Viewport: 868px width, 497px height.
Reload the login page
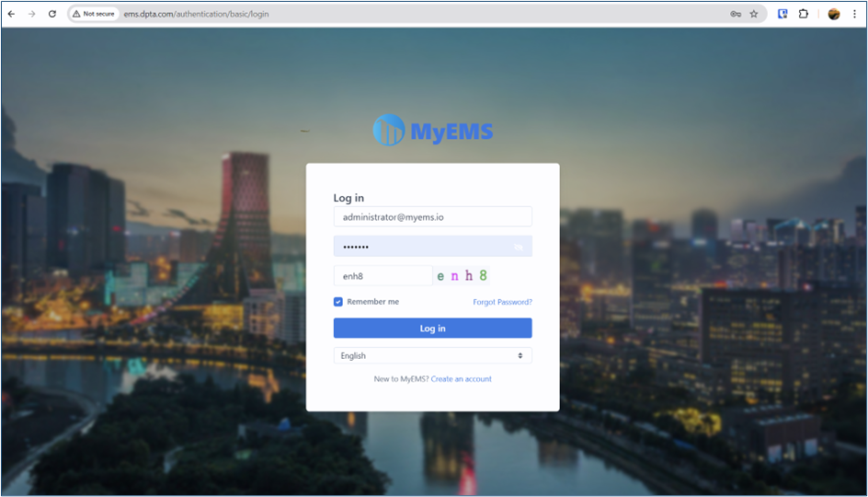pos(52,14)
